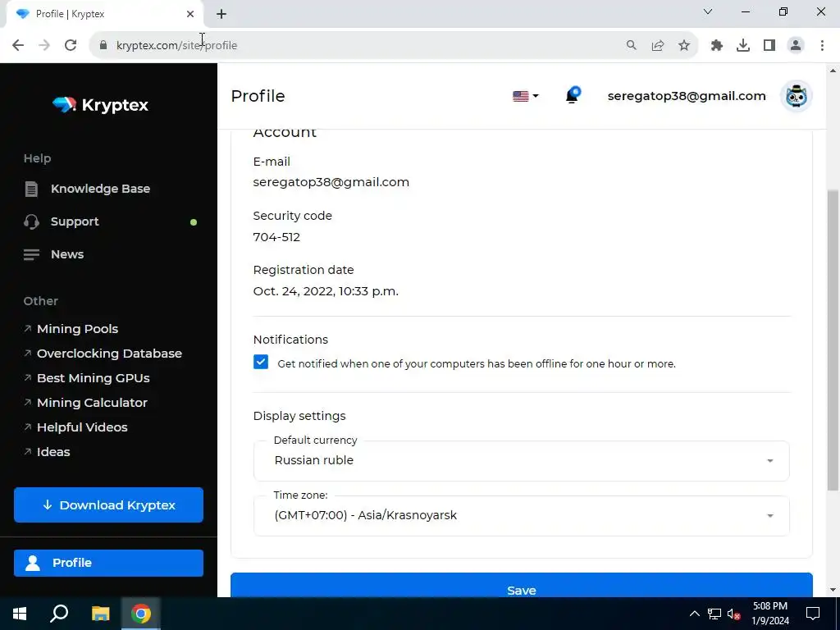Uncheck offline notification checkbox
This screenshot has height=630, width=840.
(x=261, y=362)
